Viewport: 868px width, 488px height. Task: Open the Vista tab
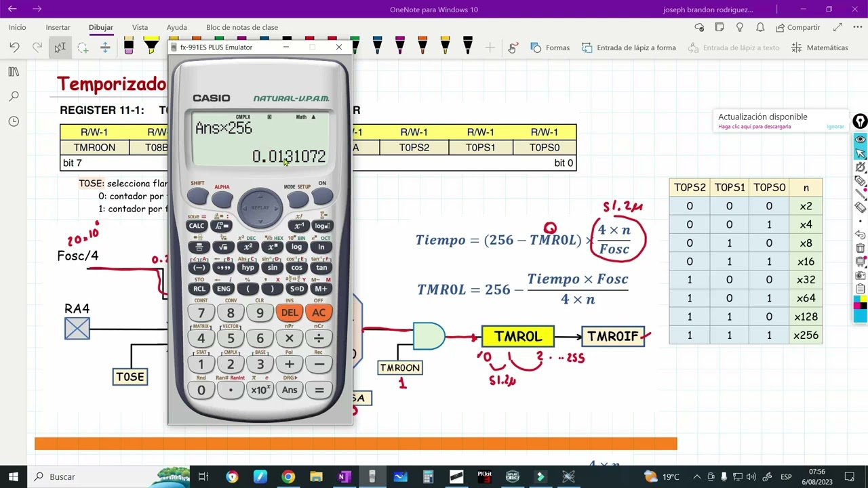click(140, 27)
